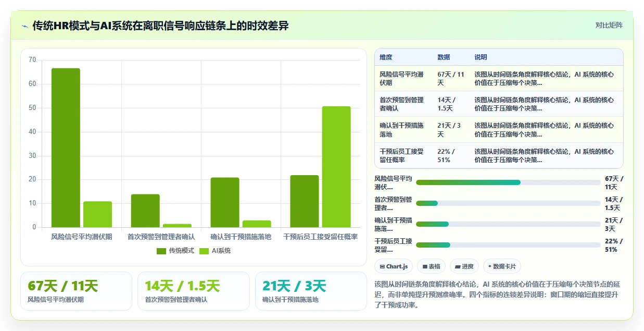Click the 22% / 51% progress bar

click(x=508, y=245)
